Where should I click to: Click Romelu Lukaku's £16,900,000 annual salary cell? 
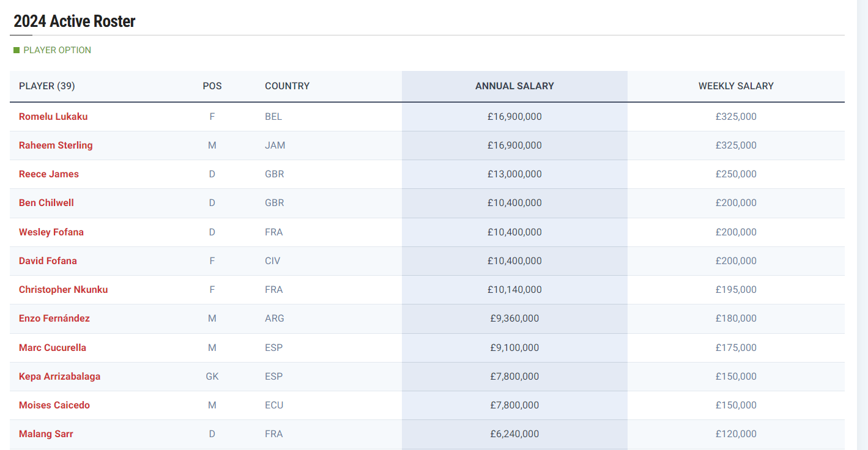coord(514,117)
